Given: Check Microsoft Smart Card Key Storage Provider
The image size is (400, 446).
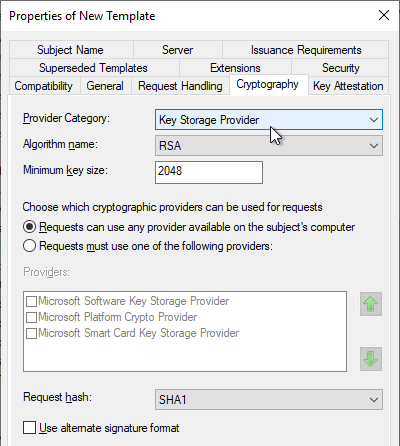Looking at the screenshot, I should coord(31,333).
